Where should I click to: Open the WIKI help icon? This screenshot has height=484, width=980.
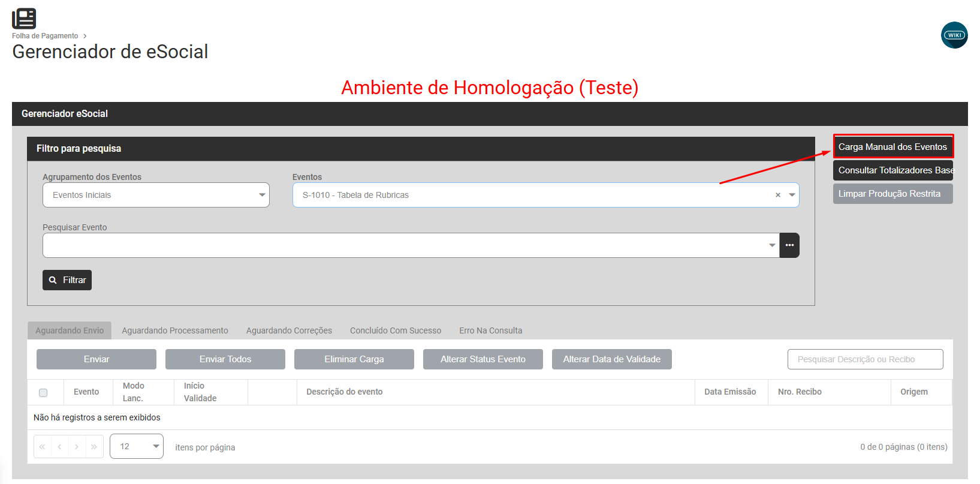click(x=954, y=35)
